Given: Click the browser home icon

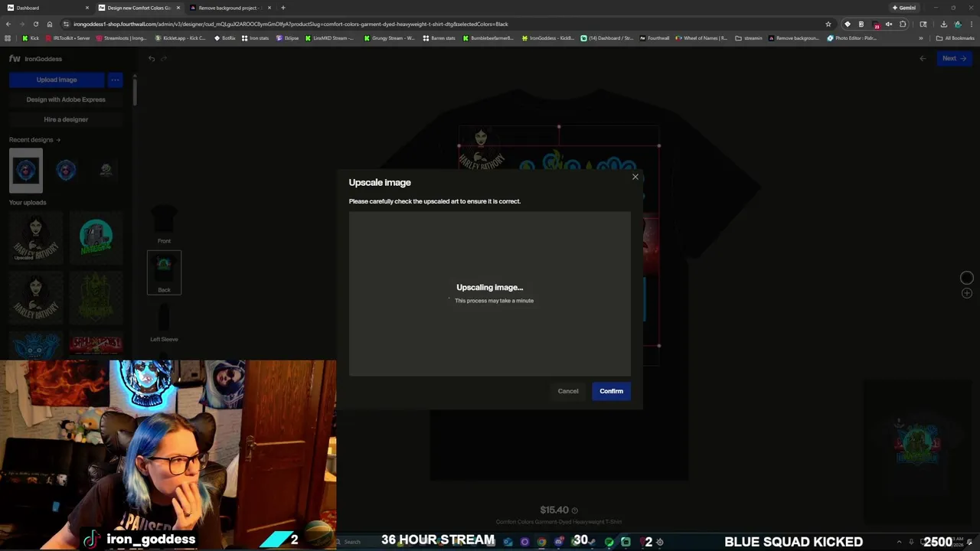Looking at the screenshot, I should (50, 24).
